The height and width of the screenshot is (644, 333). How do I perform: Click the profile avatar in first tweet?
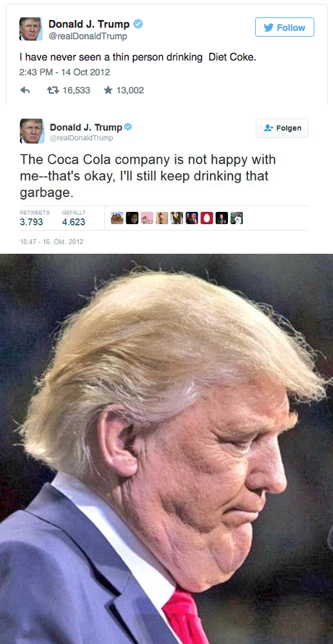pyautogui.click(x=31, y=29)
